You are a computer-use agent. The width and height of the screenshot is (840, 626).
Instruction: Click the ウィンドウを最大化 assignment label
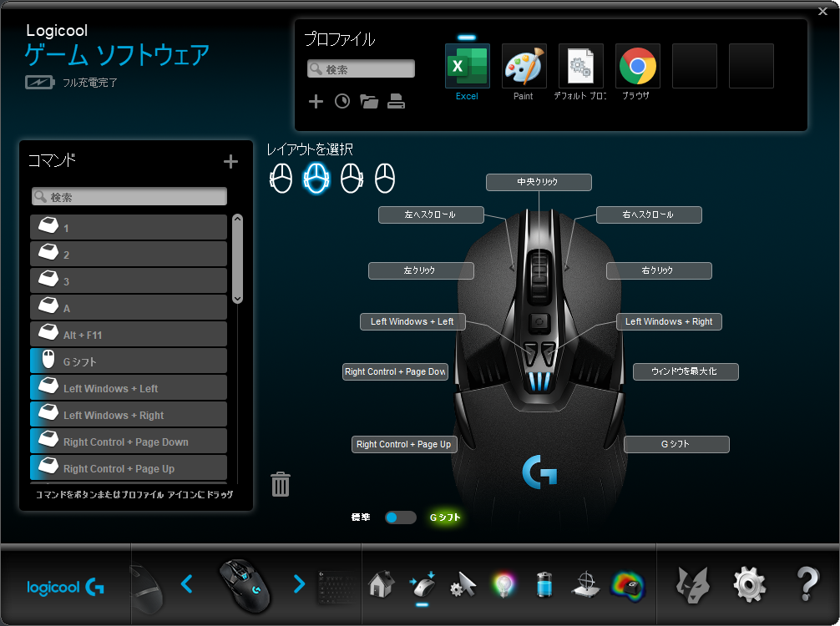(x=686, y=371)
